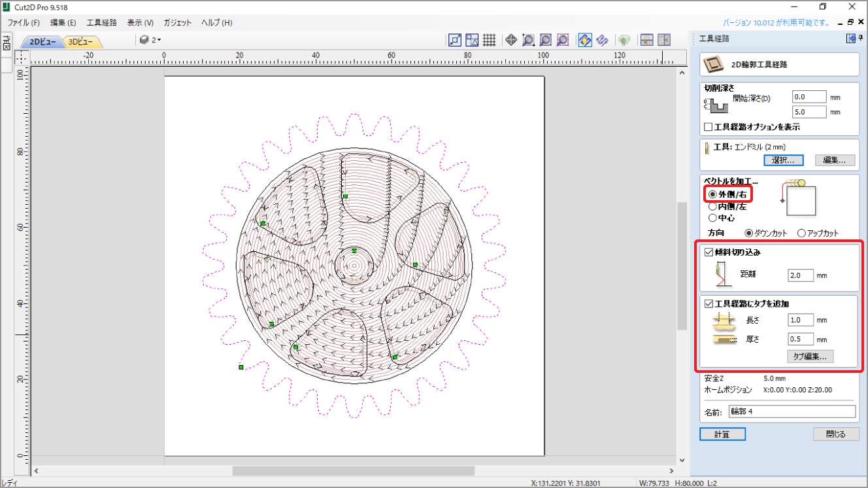This screenshot has height=488, width=868.
Task: Toggle the grid display icon in toolbar
Action: click(x=489, y=40)
